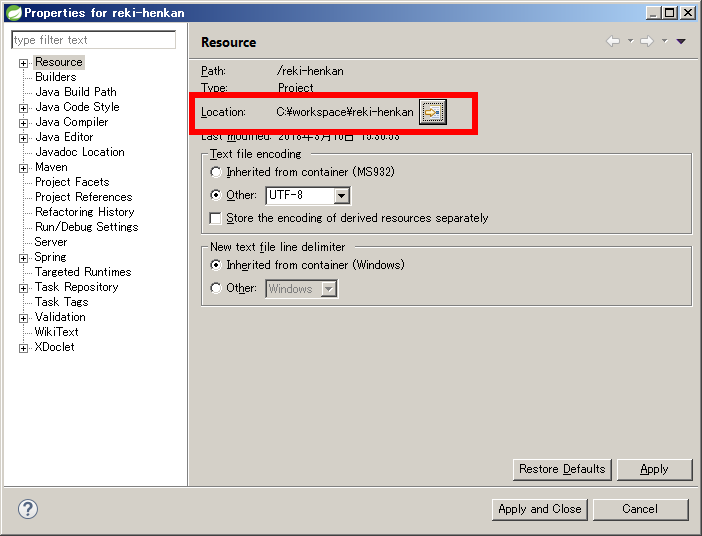Select the XDoclet label
This screenshot has height=536, width=702.
point(54,347)
